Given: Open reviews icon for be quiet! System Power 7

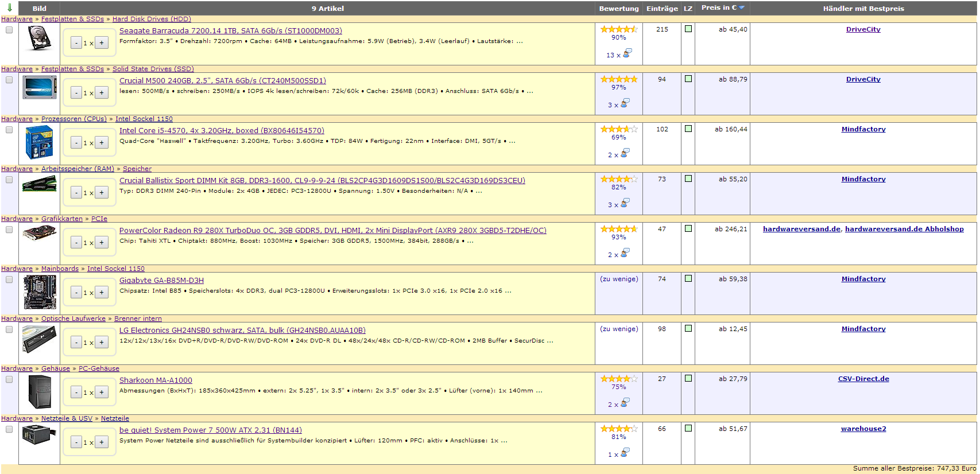Looking at the screenshot, I should click(625, 452).
